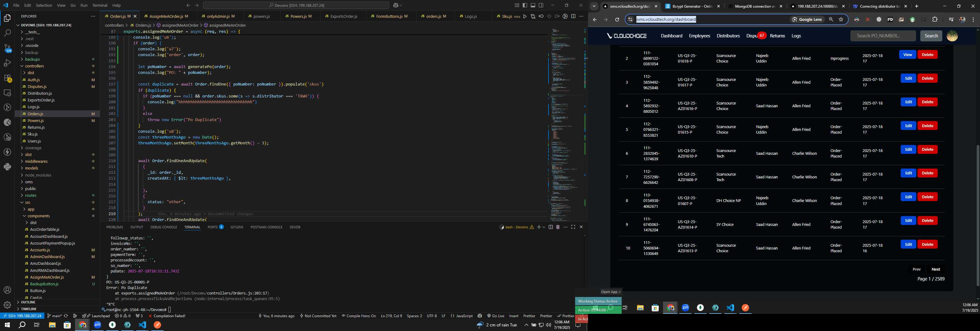Click the VS Code command center search box
The image size is (980, 331).
[x=296, y=5]
